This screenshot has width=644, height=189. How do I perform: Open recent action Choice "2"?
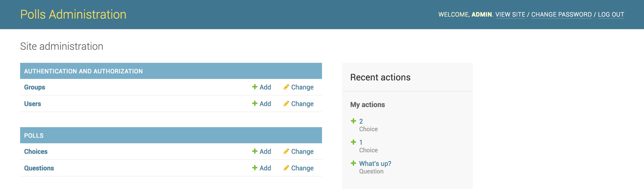(361, 121)
